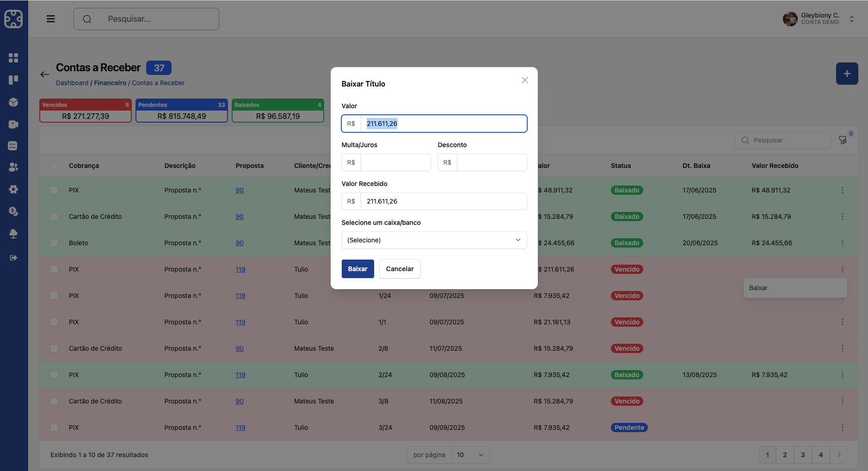Open proposal 119 link in PIX 1/24 row
Screen dimensions: 868x471
240,296
